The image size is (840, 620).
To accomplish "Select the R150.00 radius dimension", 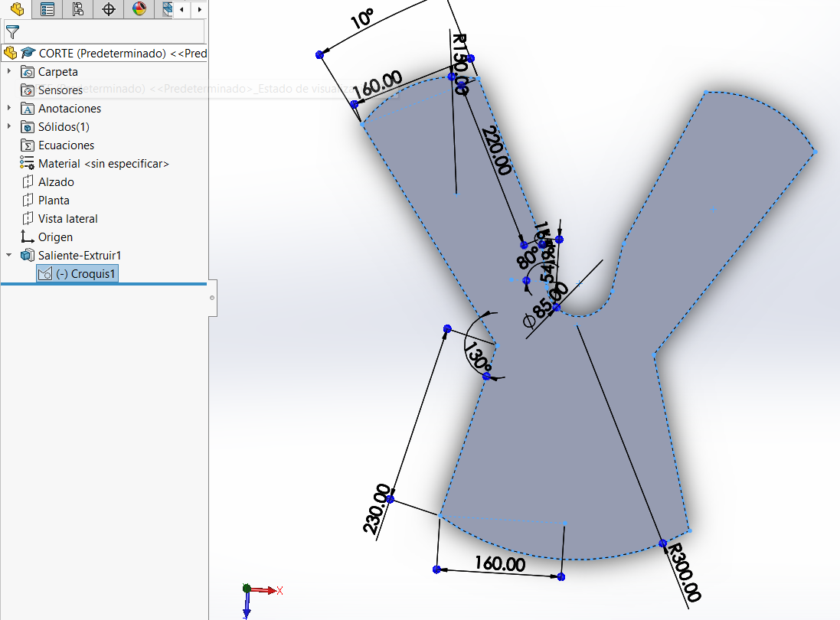I will coord(461,64).
